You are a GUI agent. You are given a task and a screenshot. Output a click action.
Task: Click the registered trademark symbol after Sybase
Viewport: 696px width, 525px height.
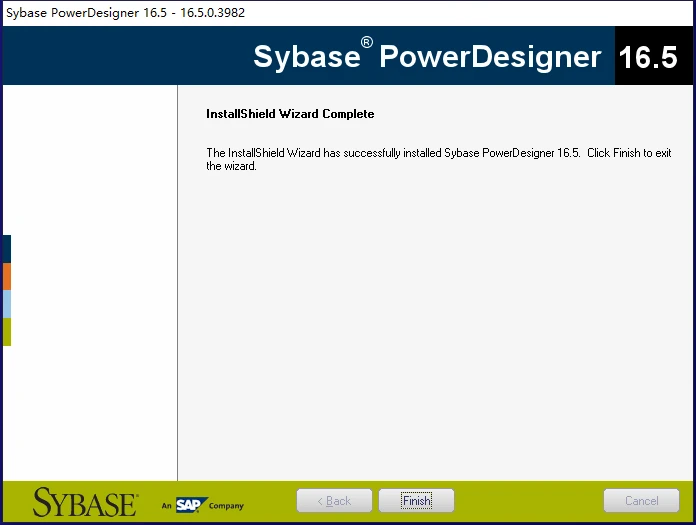[x=367, y=43]
